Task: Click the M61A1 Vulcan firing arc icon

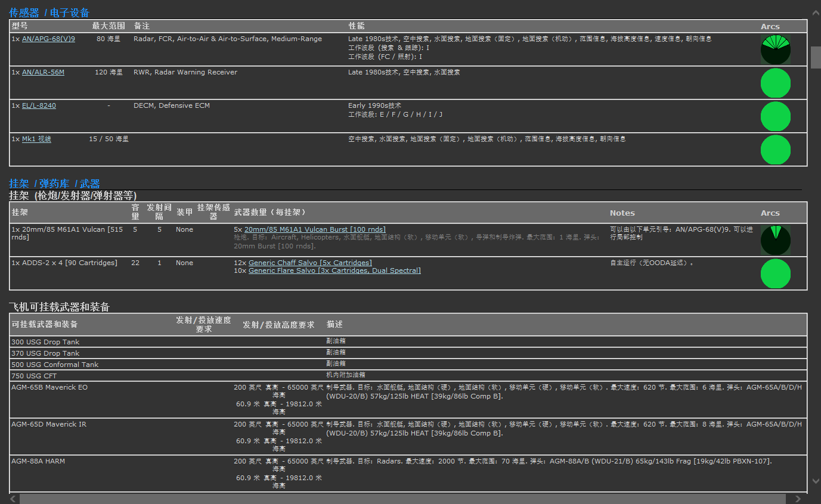Action: click(775, 241)
